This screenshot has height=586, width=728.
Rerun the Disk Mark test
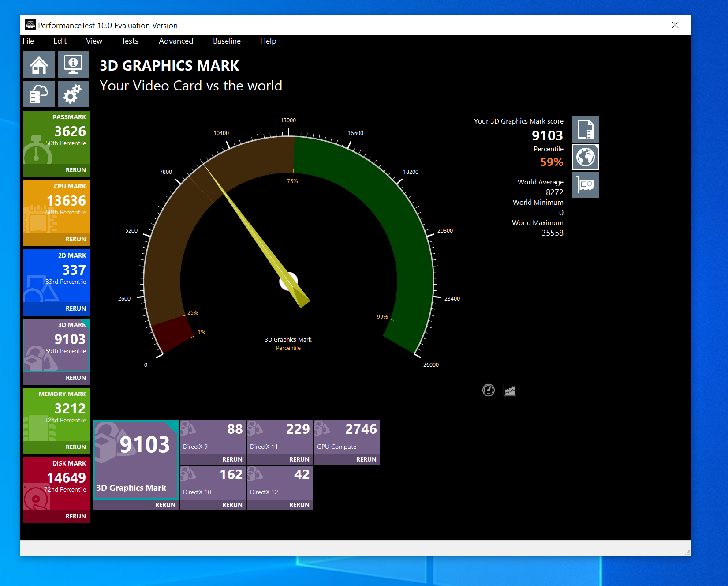pyautogui.click(x=76, y=516)
